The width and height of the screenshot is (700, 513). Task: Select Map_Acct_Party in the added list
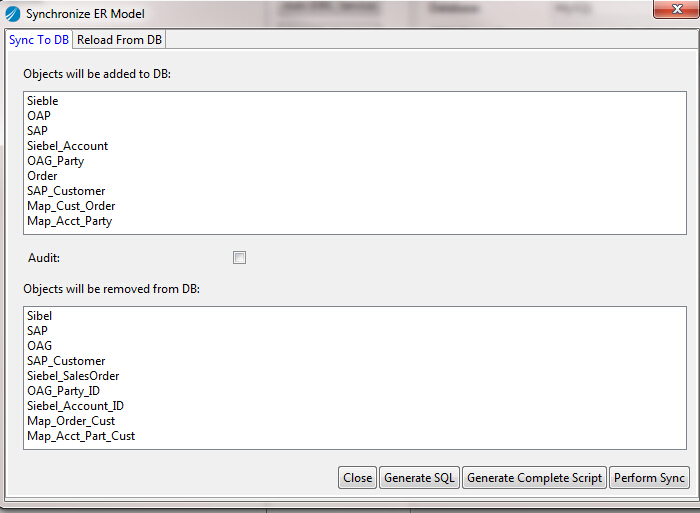click(x=70, y=221)
